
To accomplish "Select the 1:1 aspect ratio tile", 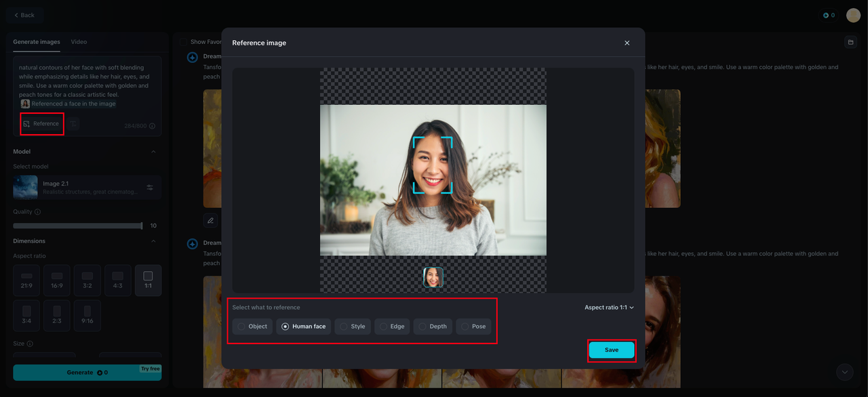I will point(149,280).
